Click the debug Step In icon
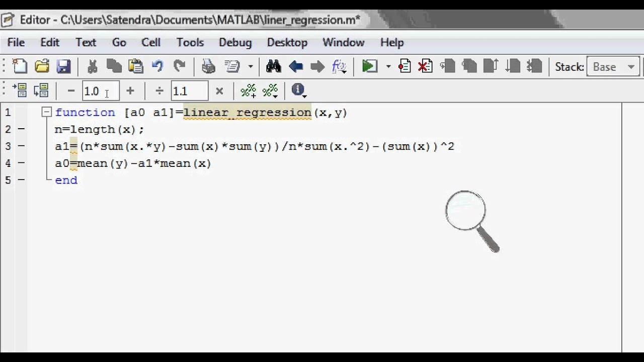 469,66
